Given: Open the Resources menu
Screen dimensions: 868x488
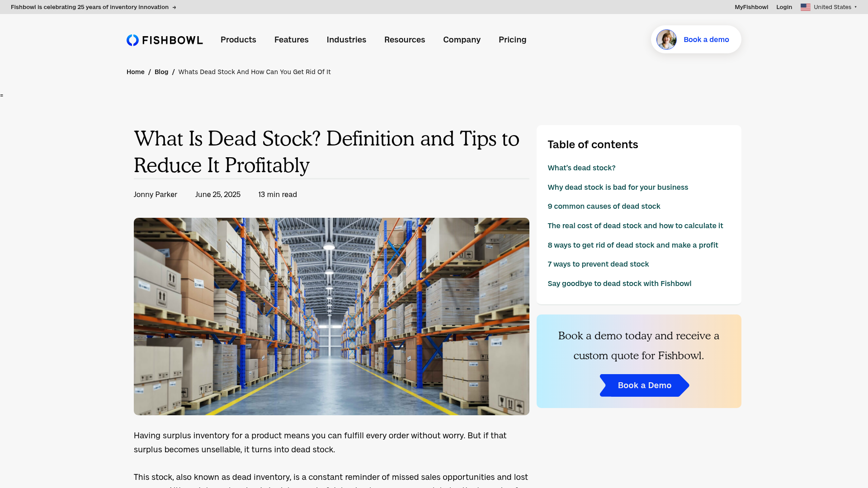Looking at the screenshot, I should click(x=405, y=40).
